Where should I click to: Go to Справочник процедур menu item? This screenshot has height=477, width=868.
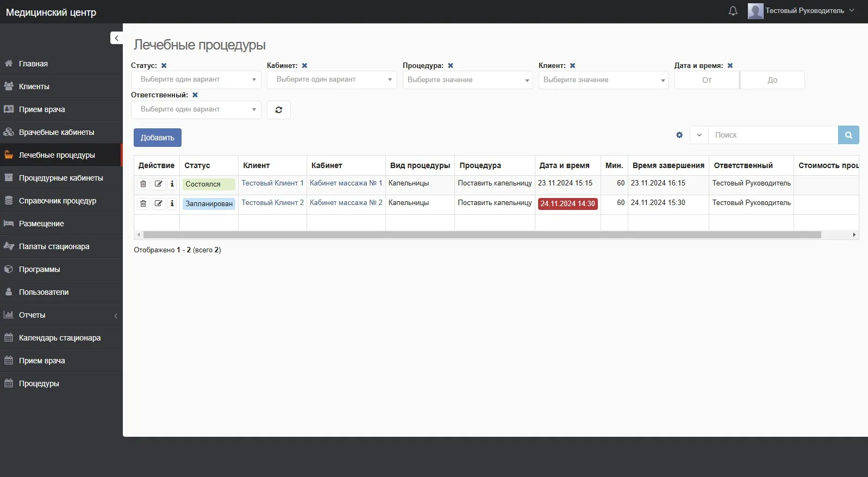pos(57,201)
